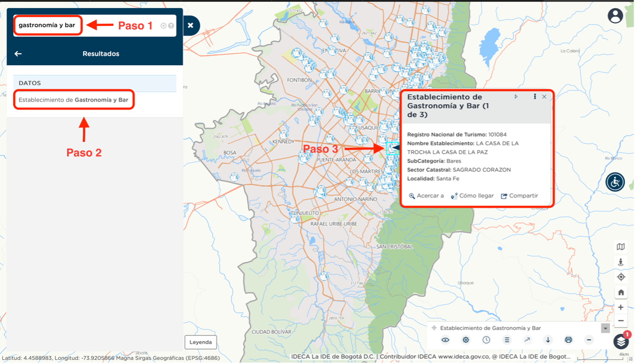This screenshot has height=364, width=635.
Task: Toggle layer visibility with the eye icon
Action: [445, 340]
